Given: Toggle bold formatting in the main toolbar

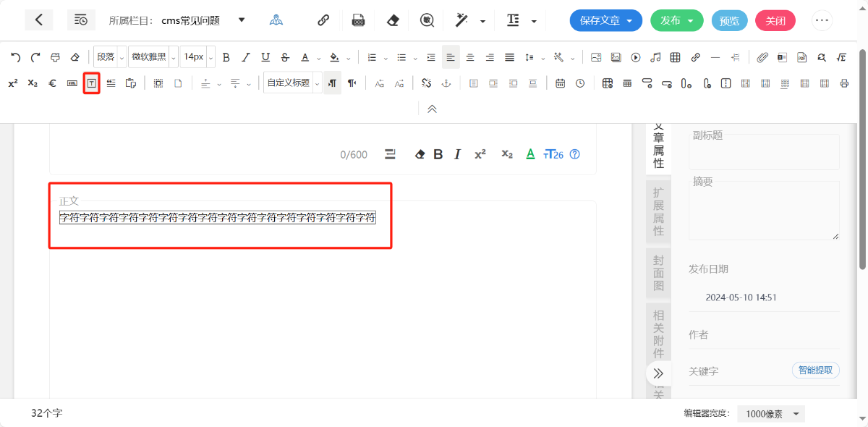Looking at the screenshot, I should click(x=226, y=57).
